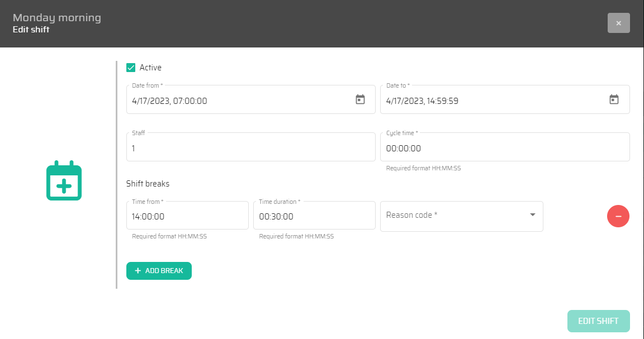This screenshot has width=644, height=339.
Task: Edit the Time duration field
Action: click(314, 217)
